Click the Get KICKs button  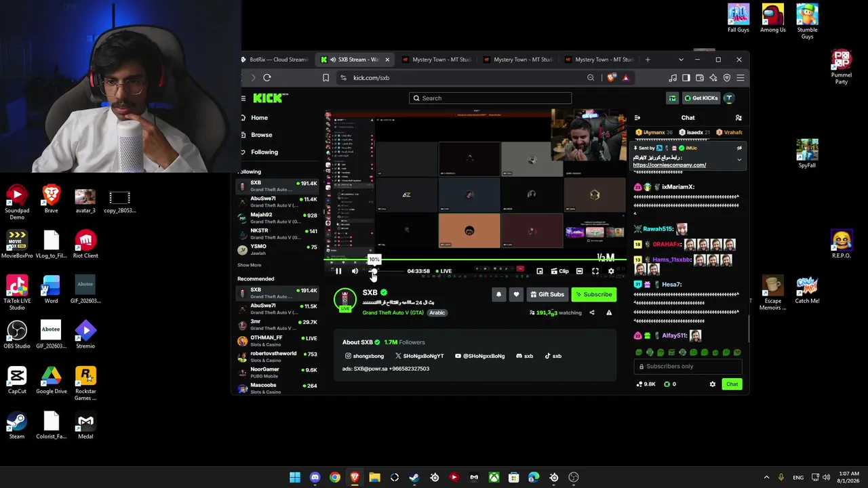pos(701,98)
